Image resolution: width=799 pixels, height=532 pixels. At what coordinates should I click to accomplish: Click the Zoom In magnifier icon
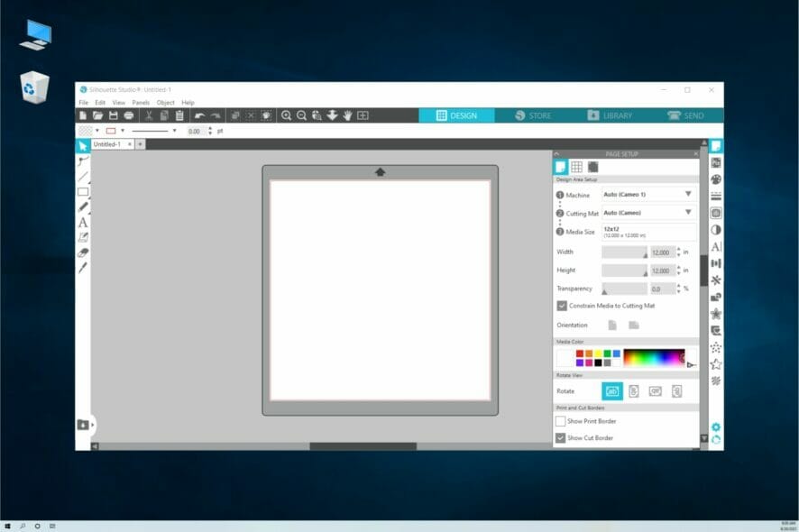pos(287,115)
